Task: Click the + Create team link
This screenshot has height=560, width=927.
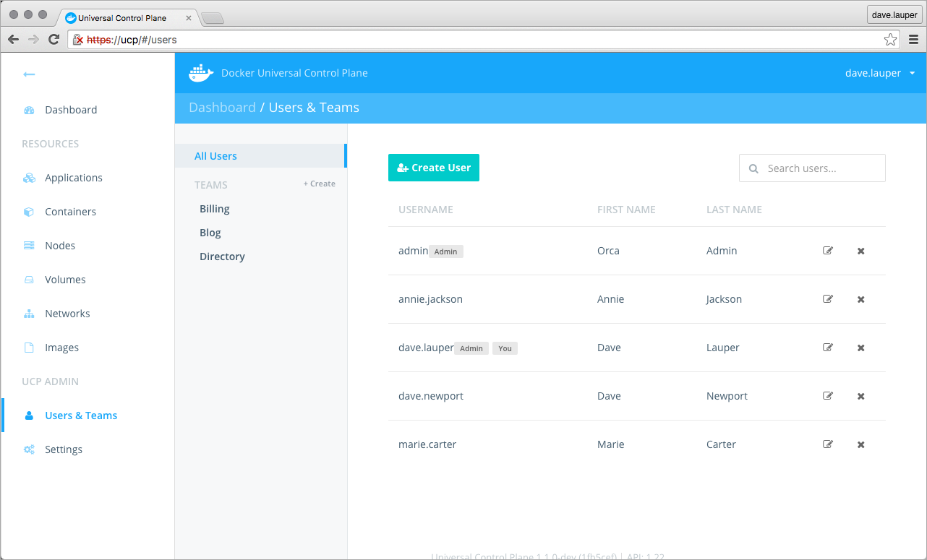Action: tap(319, 184)
